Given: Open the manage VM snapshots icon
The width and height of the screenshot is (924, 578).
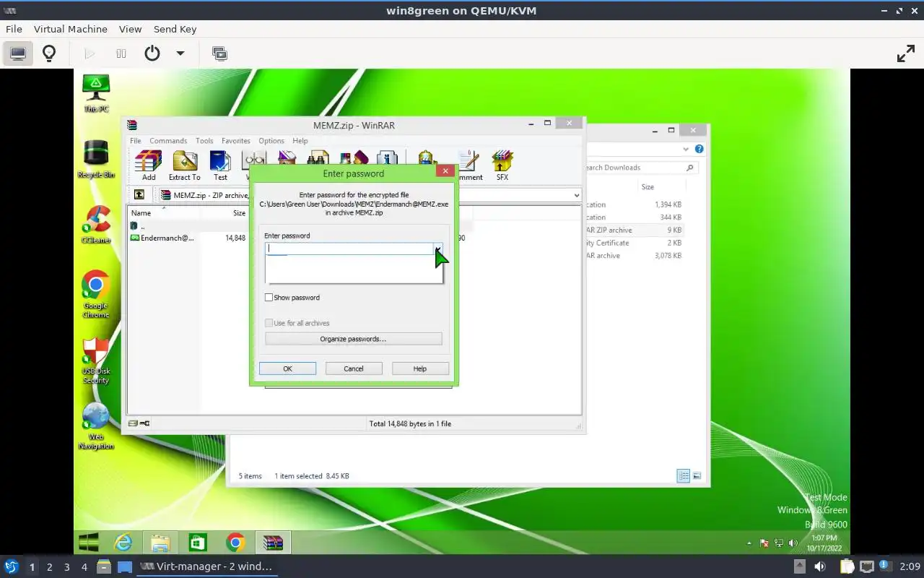Looking at the screenshot, I should (219, 53).
